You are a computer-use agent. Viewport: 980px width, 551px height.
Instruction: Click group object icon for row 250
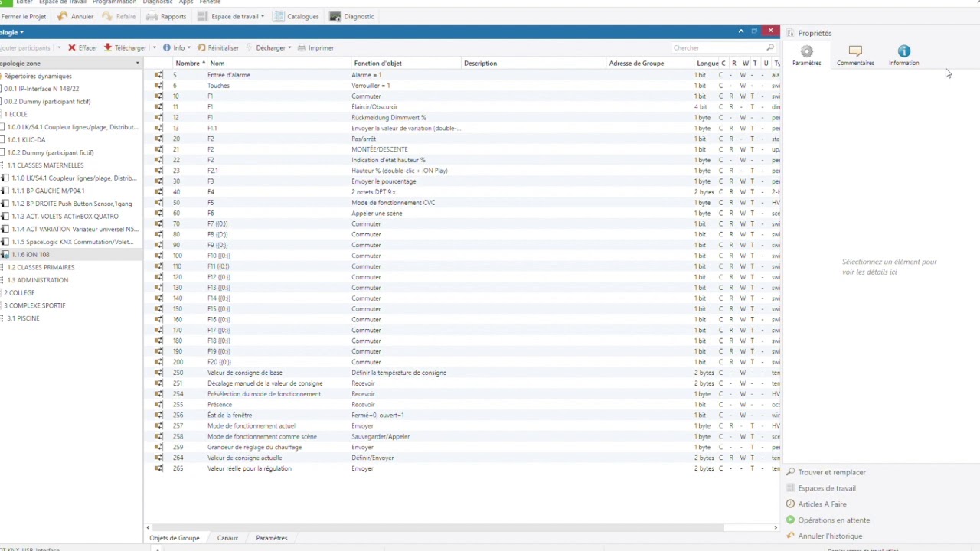click(x=158, y=373)
